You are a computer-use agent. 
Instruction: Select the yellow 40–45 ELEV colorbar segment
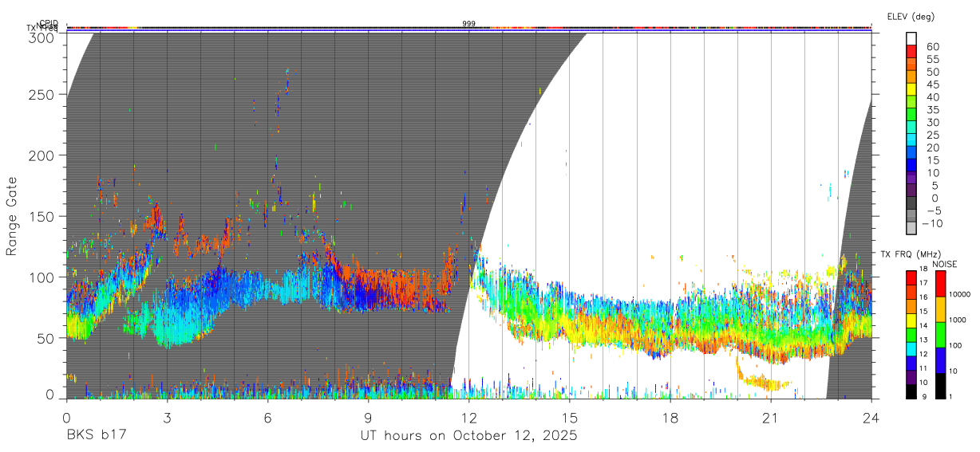tap(911, 89)
